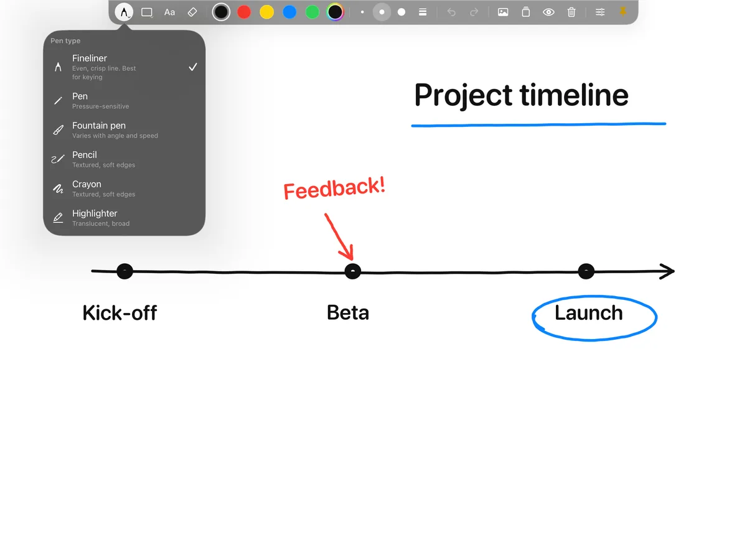Choose the Highlighter pen type
The height and width of the screenshot is (560, 747).
pyautogui.click(x=124, y=218)
